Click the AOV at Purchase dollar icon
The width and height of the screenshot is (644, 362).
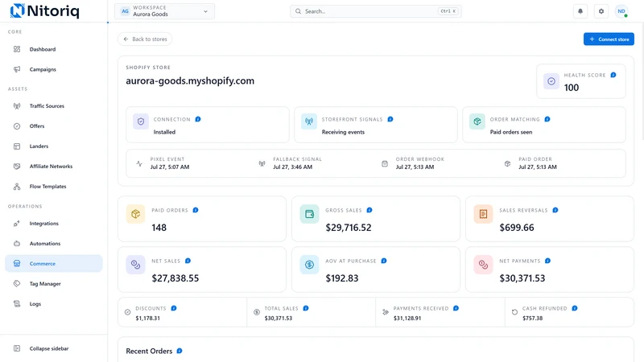pyautogui.click(x=309, y=265)
